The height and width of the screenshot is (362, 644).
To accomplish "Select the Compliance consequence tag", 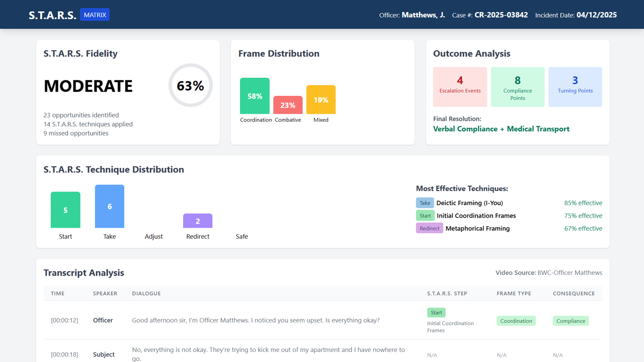I will coord(571,320).
